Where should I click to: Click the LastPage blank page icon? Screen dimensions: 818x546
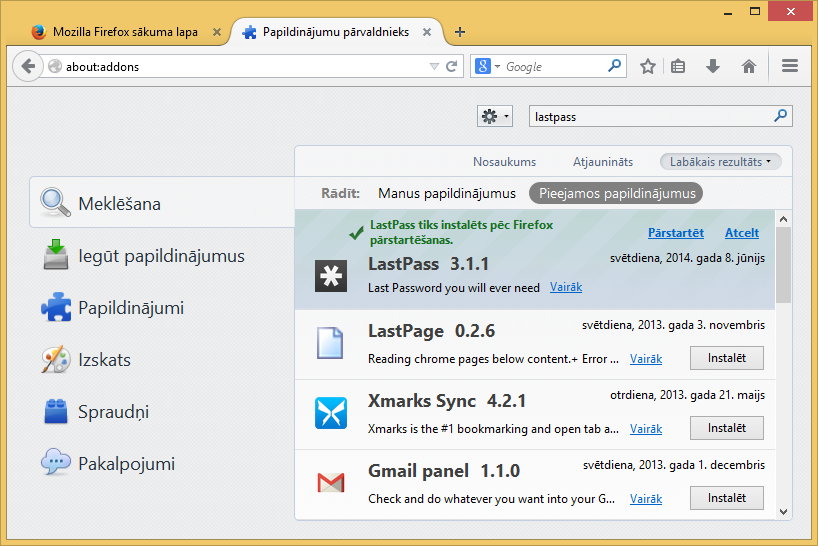(x=330, y=343)
